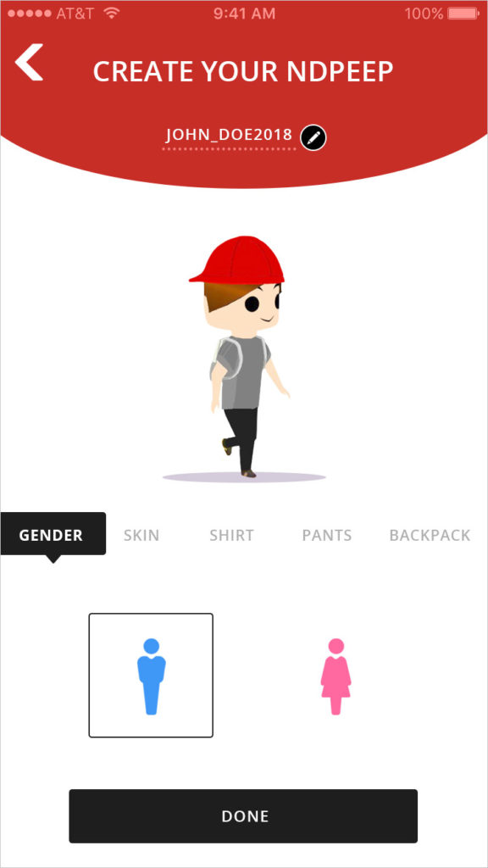This screenshot has width=488, height=868.
Task: Select the Backpack tab
Action: pyautogui.click(x=430, y=536)
